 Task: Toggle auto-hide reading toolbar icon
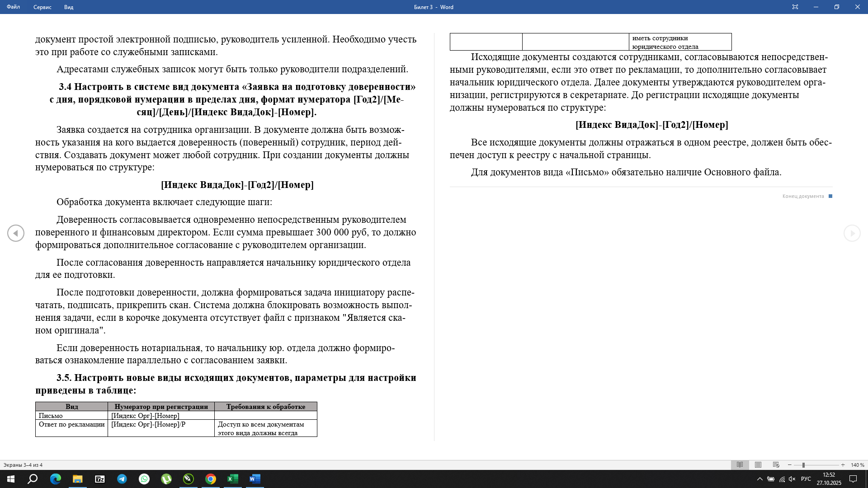point(795,7)
